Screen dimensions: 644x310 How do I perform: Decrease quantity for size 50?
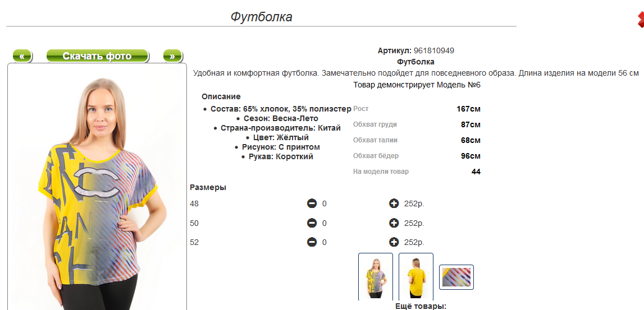[312, 223]
